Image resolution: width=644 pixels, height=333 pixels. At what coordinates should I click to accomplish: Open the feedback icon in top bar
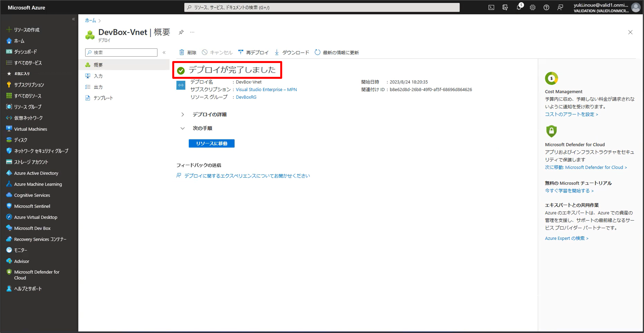point(560,8)
